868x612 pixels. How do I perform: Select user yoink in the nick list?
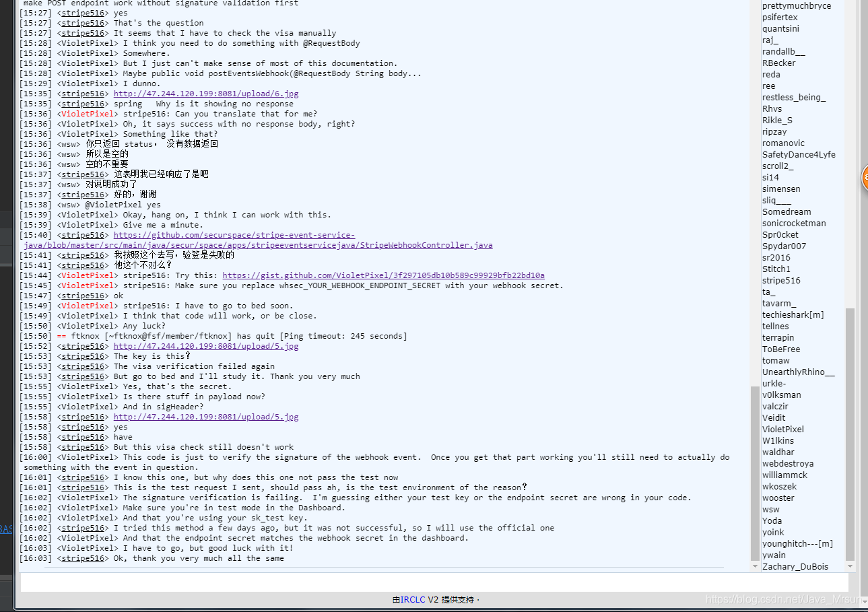(773, 533)
